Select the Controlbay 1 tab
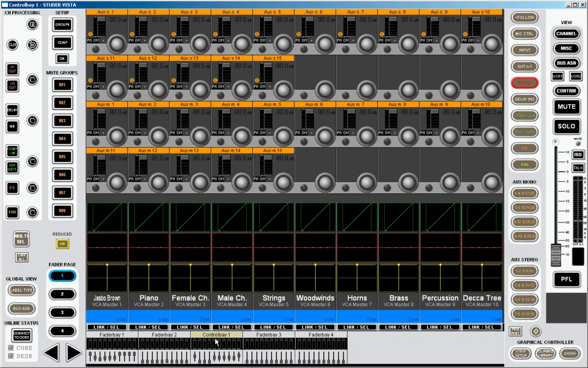The height and width of the screenshot is (368, 588). [217, 335]
